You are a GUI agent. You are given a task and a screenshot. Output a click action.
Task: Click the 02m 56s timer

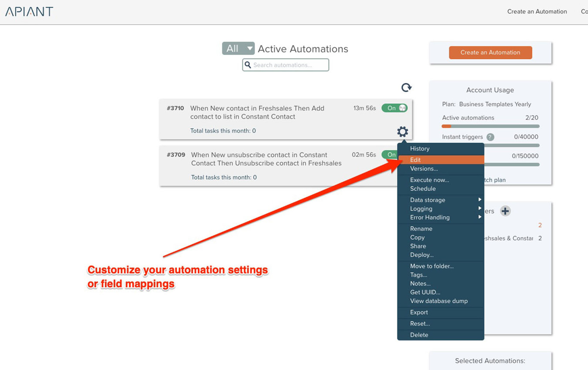pos(364,155)
